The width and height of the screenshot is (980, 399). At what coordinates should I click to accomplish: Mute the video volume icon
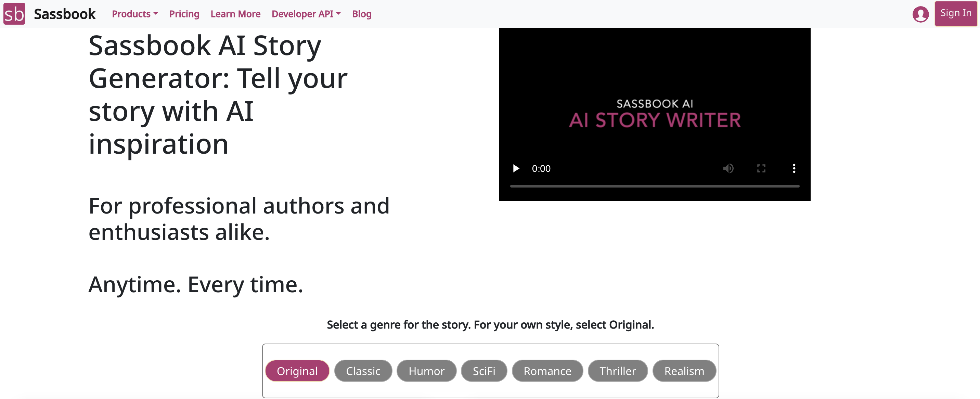pyautogui.click(x=728, y=168)
